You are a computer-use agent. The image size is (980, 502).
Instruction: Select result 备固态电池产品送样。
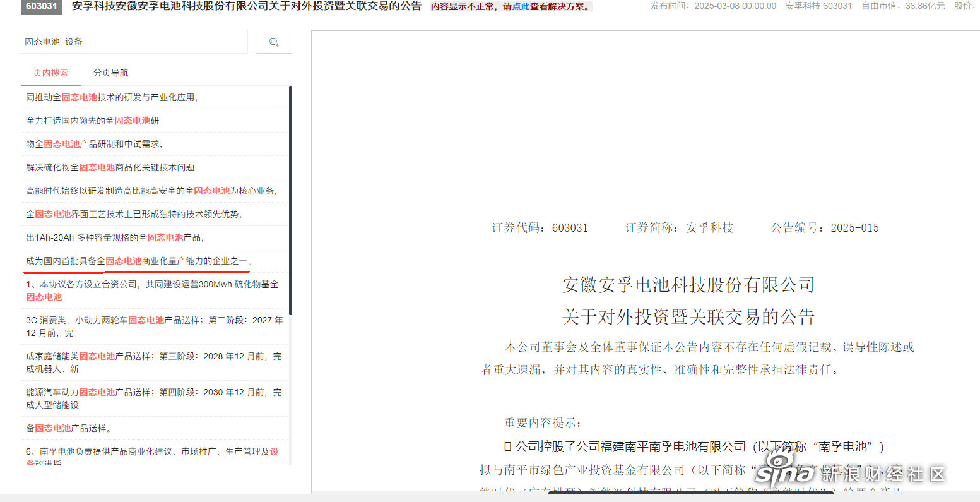155,428
